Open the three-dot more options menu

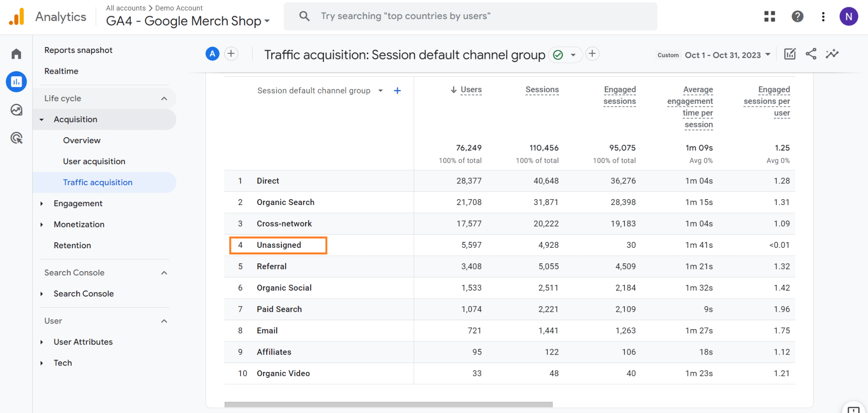823,17
